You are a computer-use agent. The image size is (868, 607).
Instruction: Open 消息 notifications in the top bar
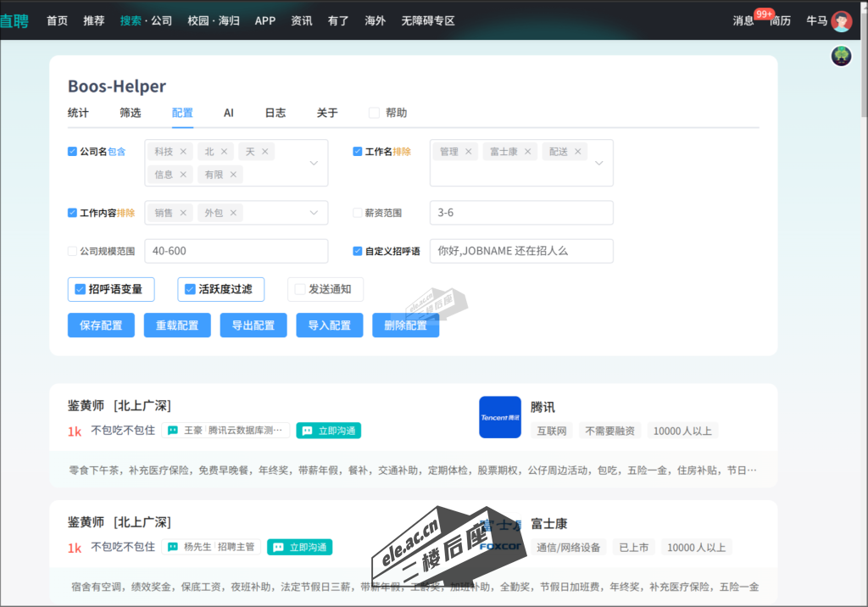[743, 21]
